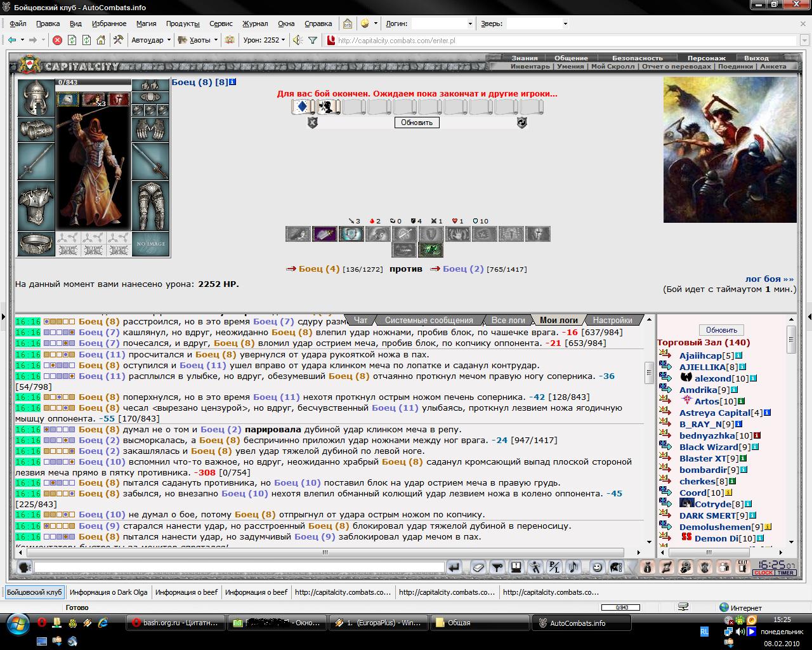Open the Магия menu
812x650 pixels.
click(146, 23)
